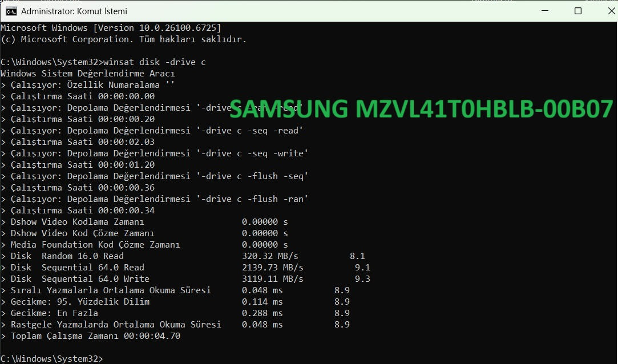The height and width of the screenshot is (364, 618).
Task: Maximize the Komut İstemi window
Action: coord(578,11)
